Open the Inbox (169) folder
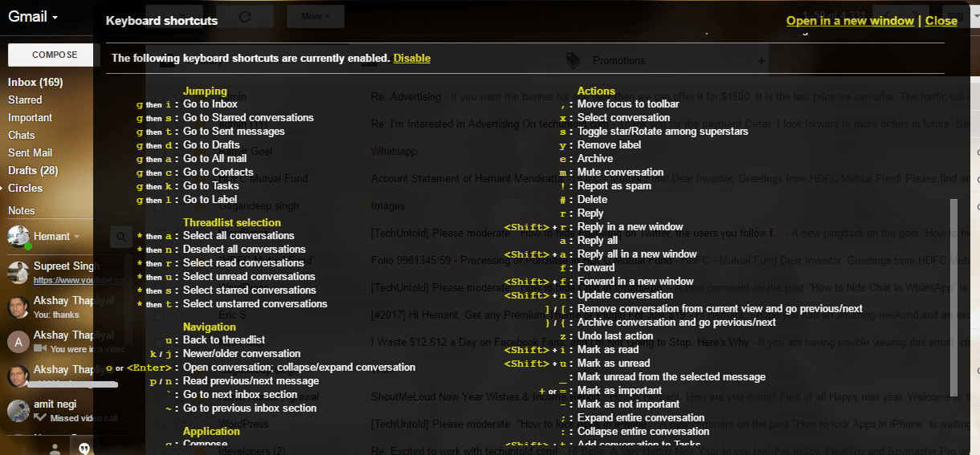This screenshot has width=980, height=455. point(35,82)
